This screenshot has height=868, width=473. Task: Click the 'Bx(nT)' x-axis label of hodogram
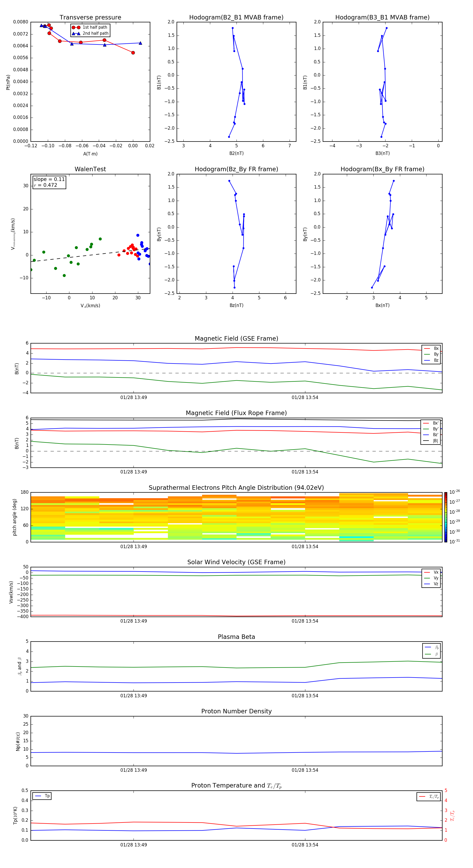point(382,305)
